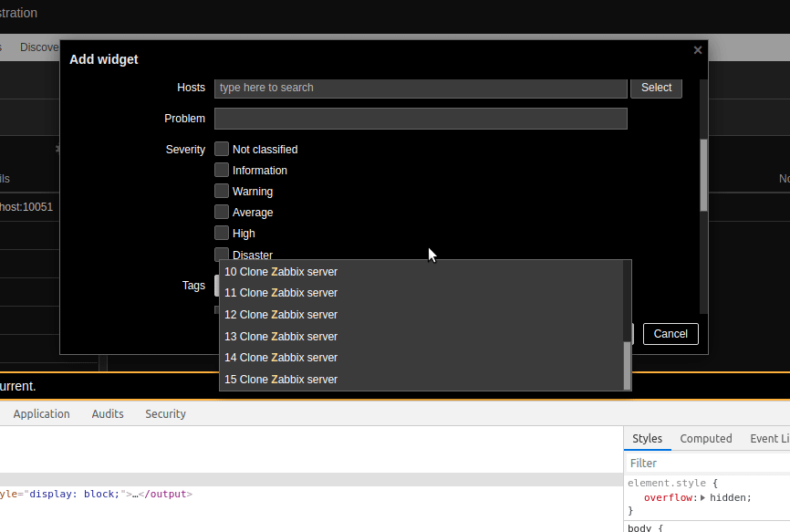
Task: Tick the Information severity checkbox
Action: [222, 170]
